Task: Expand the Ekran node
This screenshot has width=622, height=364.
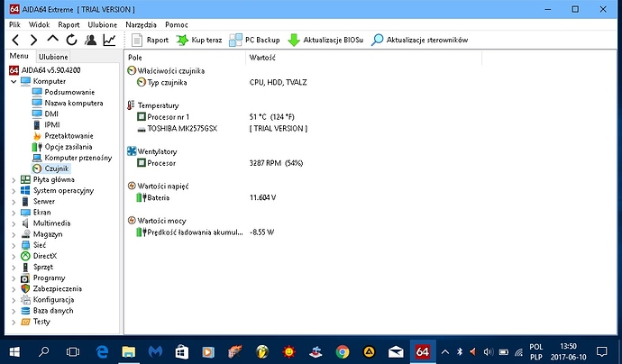Action: coord(14,213)
